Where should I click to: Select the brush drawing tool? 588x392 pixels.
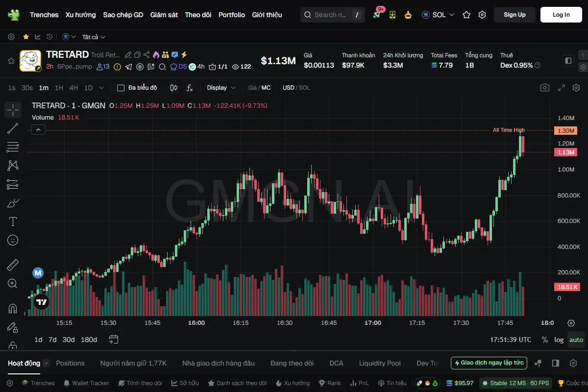(x=13, y=203)
